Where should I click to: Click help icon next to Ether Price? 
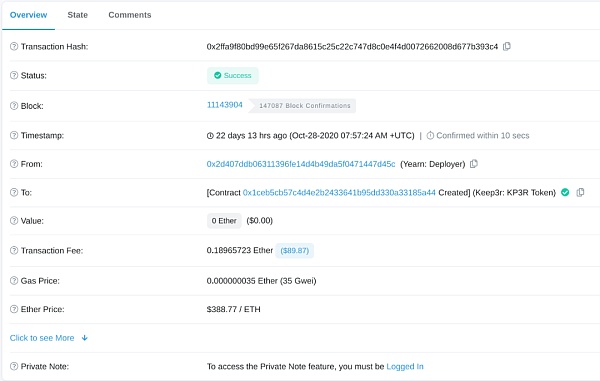[14, 309]
